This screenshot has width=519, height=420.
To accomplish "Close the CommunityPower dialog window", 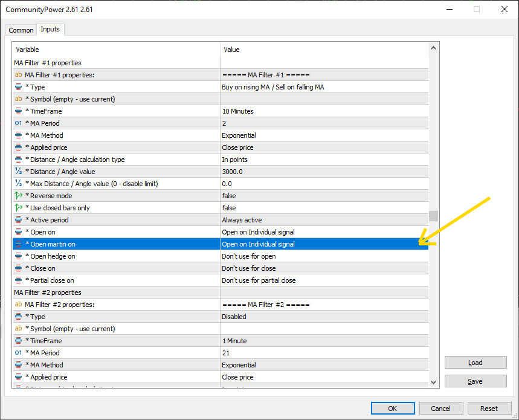I will click(504, 9).
